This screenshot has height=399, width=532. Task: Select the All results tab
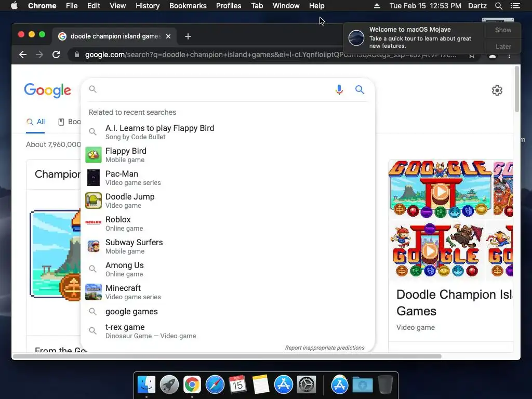[x=36, y=122]
